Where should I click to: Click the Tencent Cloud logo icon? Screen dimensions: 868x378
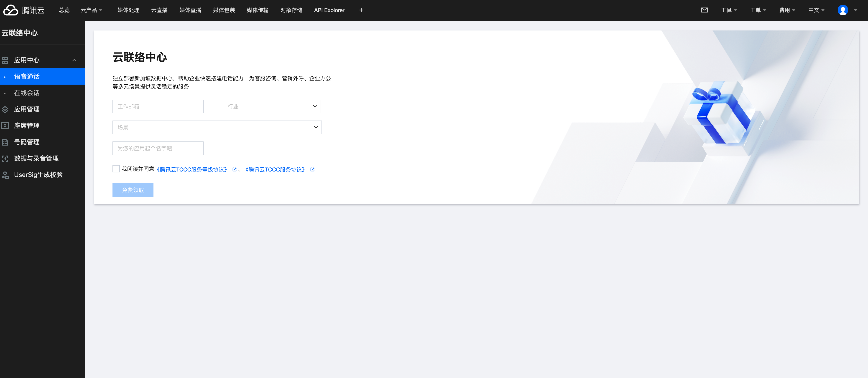pyautogui.click(x=10, y=10)
